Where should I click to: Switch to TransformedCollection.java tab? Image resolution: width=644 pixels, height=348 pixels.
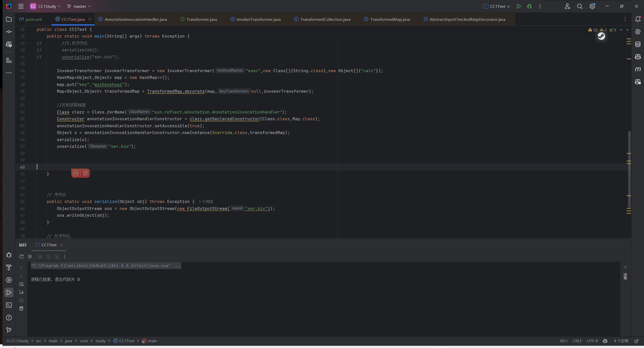pos(322,19)
